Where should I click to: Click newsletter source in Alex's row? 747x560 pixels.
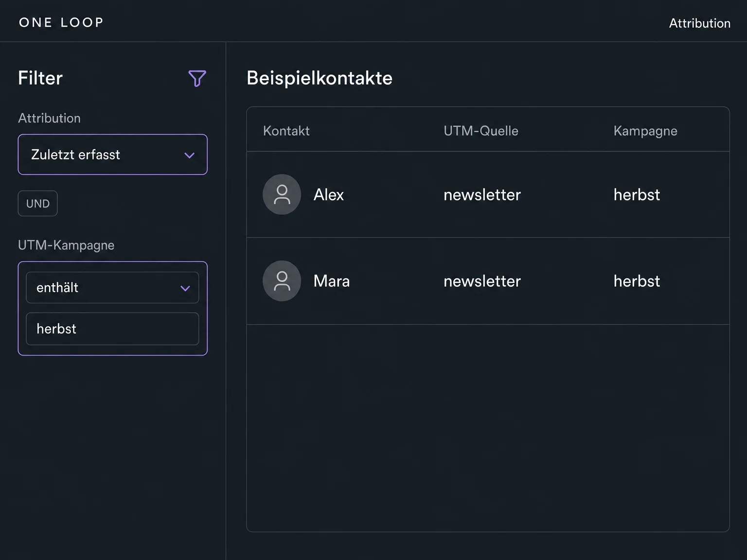pyautogui.click(x=482, y=194)
